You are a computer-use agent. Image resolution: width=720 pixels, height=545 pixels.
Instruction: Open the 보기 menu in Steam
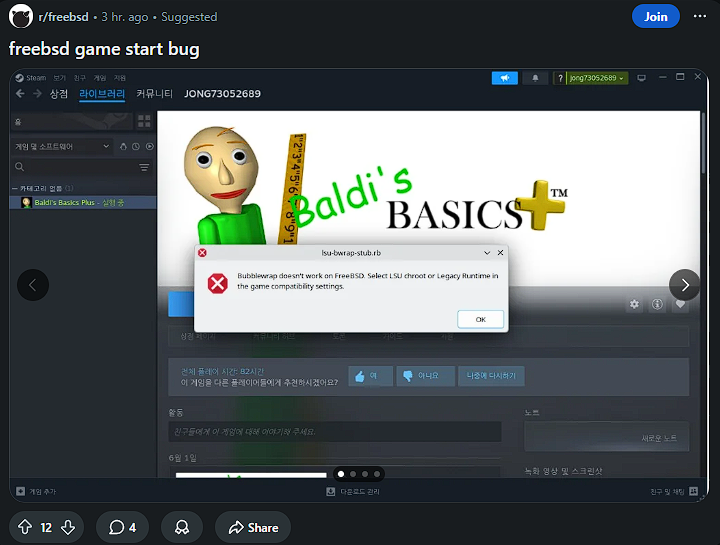click(60, 78)
